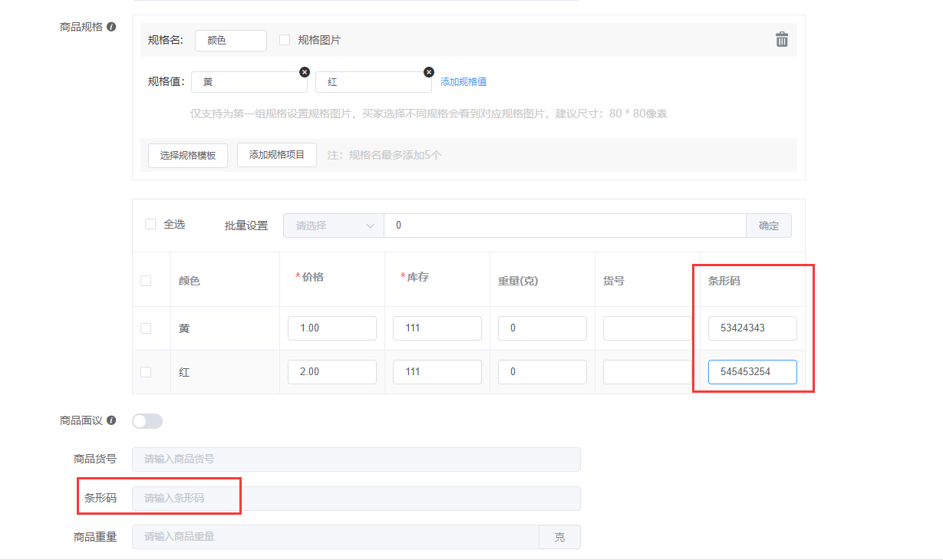The width and height of the screenshot is (943, 560).
Task: Click the 添加规格项目 button
Action: [277, 155]
